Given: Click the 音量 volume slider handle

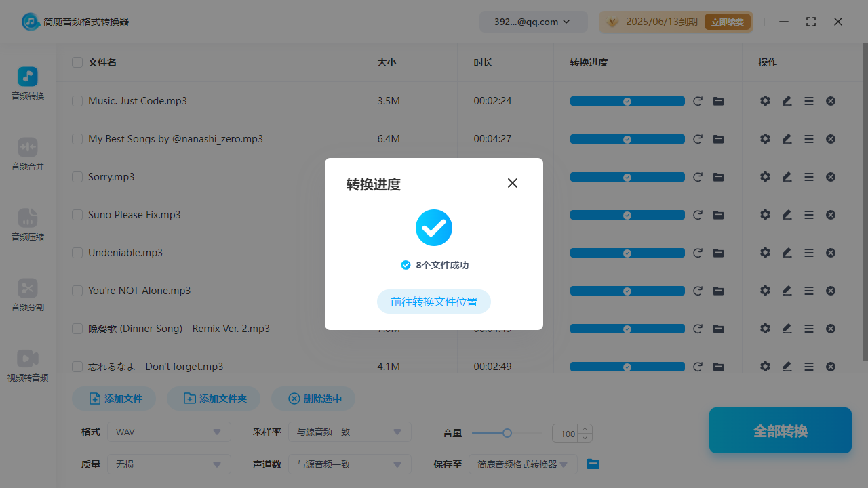Looking at the screenshot, I should tap(507, 433).
